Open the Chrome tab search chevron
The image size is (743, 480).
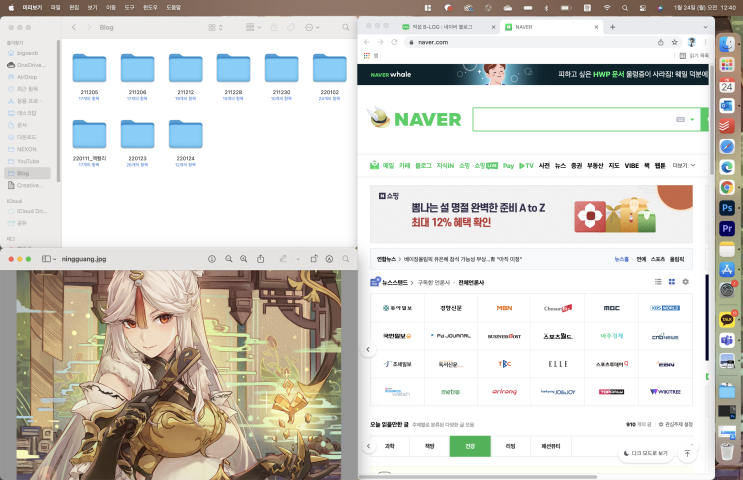[706, 27]
